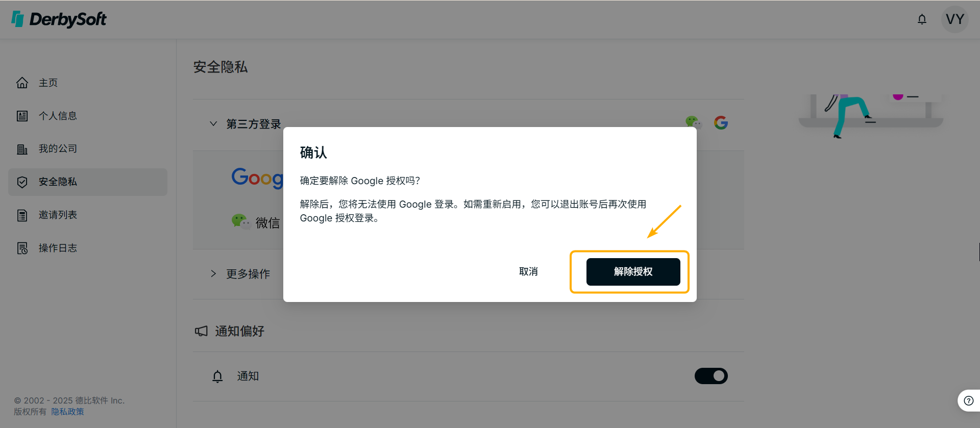This screenshot has width=980, height=428.
Task: Open the VY user avatar menu
Action: point(954,19)
